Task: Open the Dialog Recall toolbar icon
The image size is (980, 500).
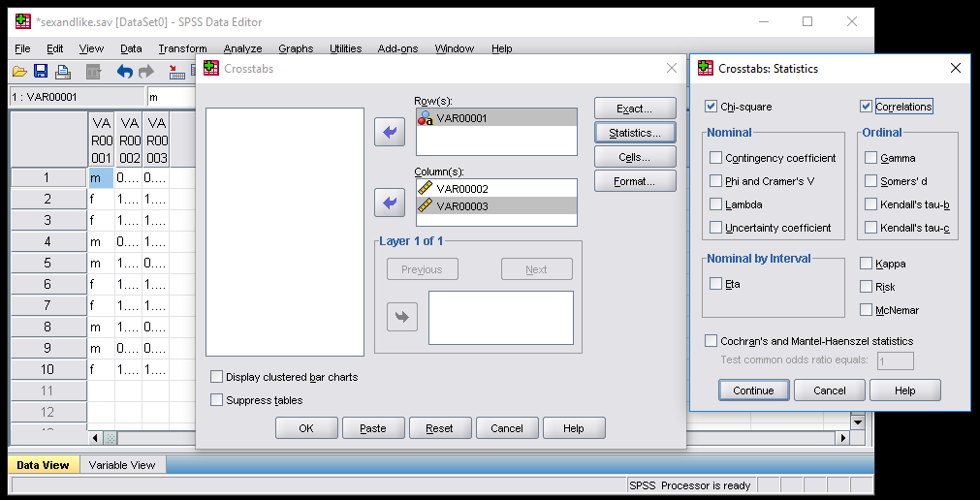Action: (x=93, y=71)
